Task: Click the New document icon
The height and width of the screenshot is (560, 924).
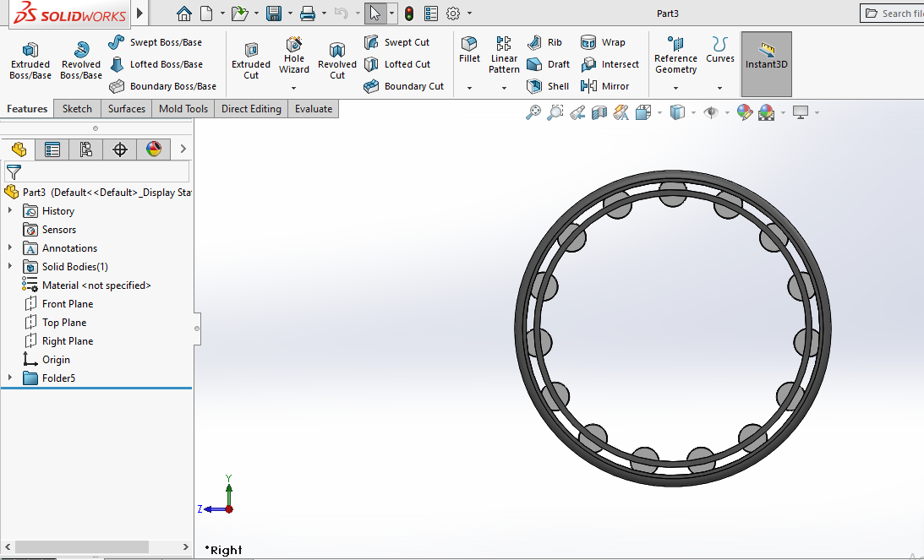Action: pyautogui.click(x=206, y=14)
